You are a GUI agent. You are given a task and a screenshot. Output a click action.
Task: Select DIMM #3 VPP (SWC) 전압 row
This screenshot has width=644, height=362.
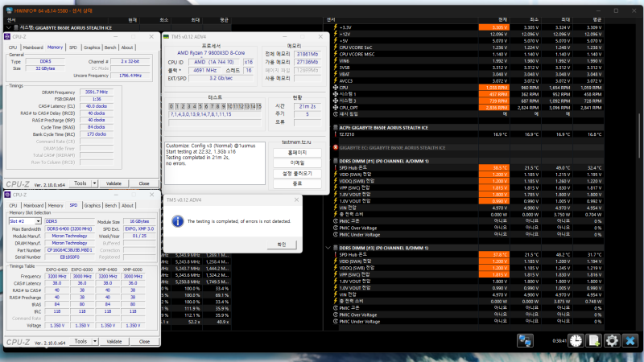tap(469, 274)
